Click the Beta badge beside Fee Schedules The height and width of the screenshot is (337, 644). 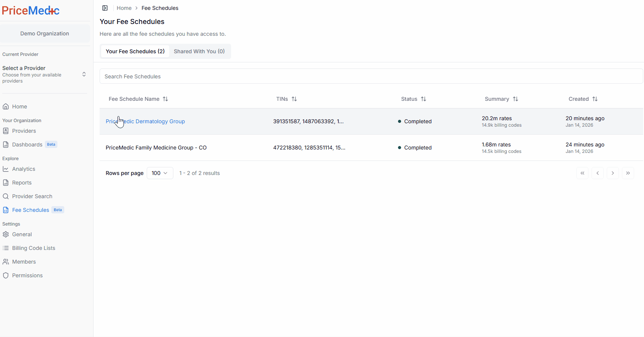point(58,210)
